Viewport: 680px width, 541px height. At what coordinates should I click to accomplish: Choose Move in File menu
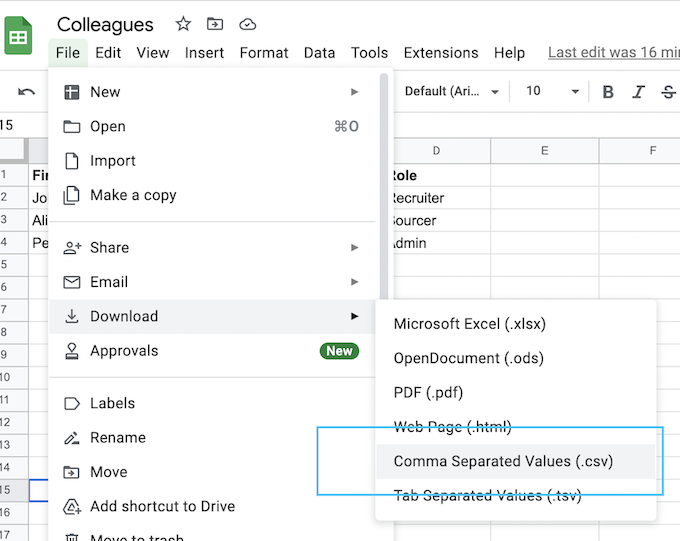(212, 472)
